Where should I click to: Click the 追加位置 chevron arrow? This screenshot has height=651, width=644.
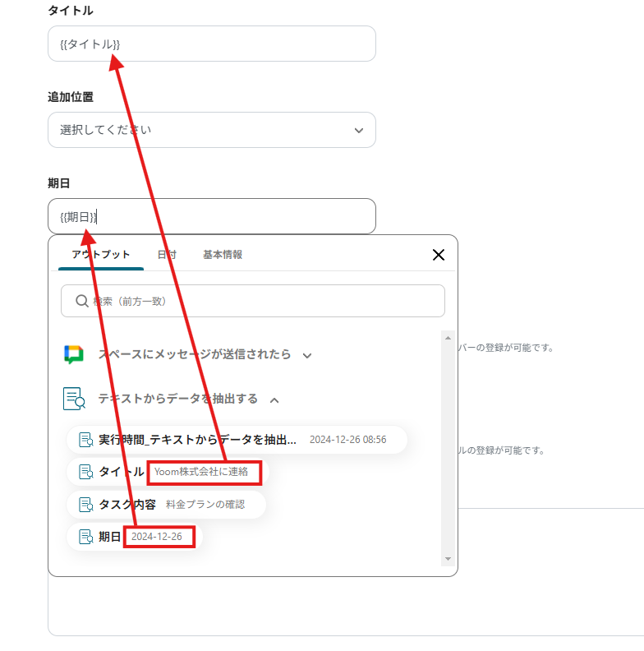[x=359, y=131]
